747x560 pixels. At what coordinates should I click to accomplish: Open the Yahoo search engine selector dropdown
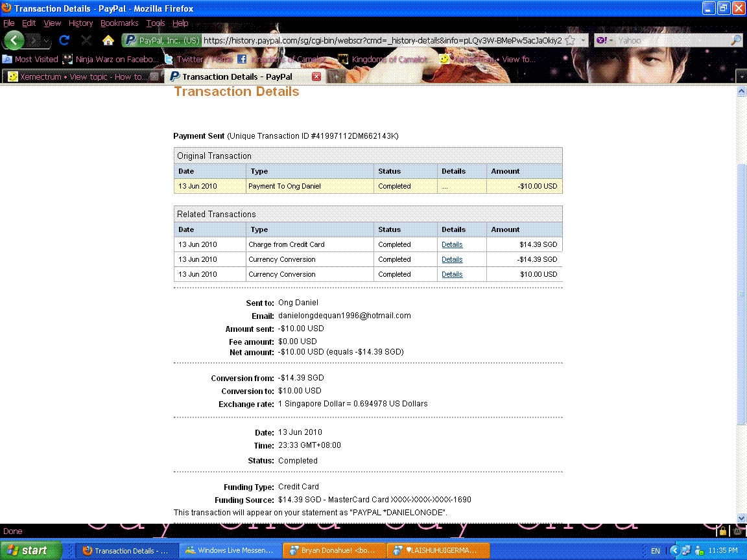[x=603, y=40]
